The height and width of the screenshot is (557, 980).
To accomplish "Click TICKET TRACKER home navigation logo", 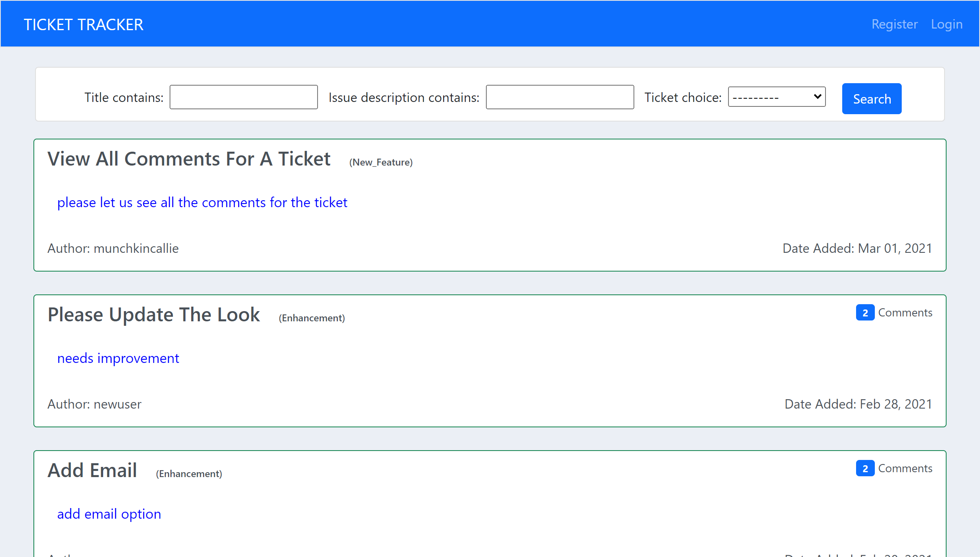I will (83, 24).
